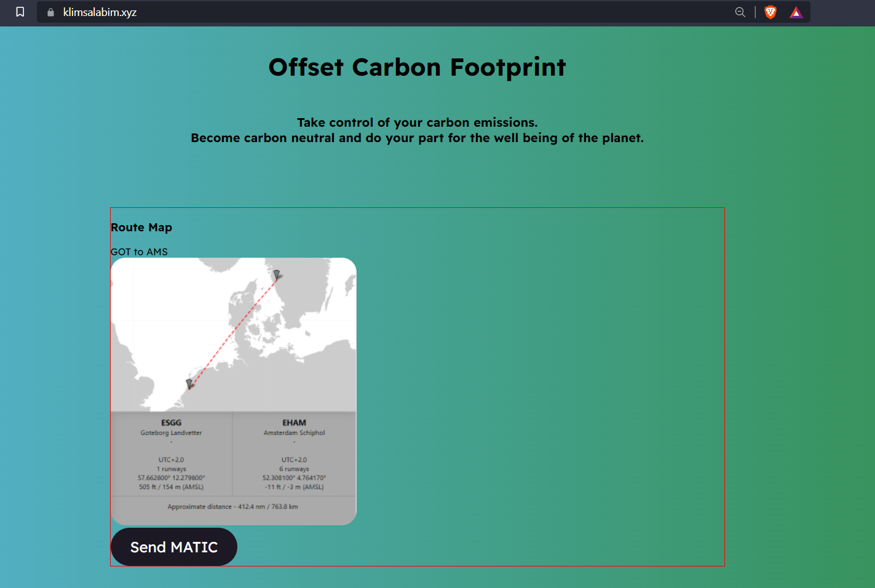Click the Route Map heading
The height and width of the screenshot is (588, 875).
(141, 228)
